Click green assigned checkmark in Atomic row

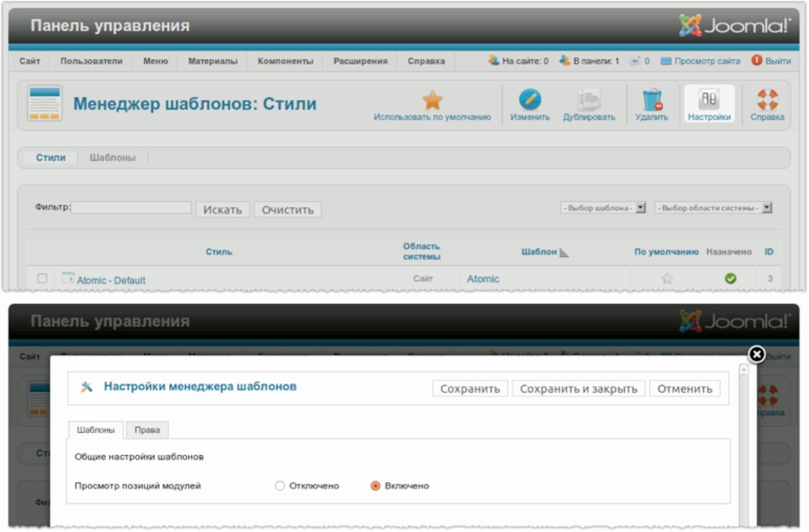[730, 279]
